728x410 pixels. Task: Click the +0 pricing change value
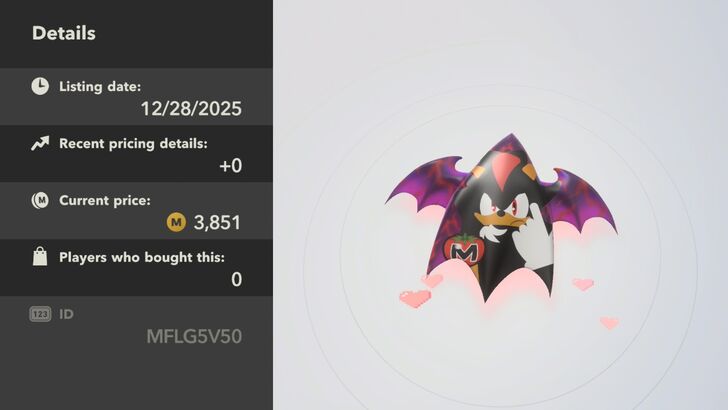click(230, 166)
